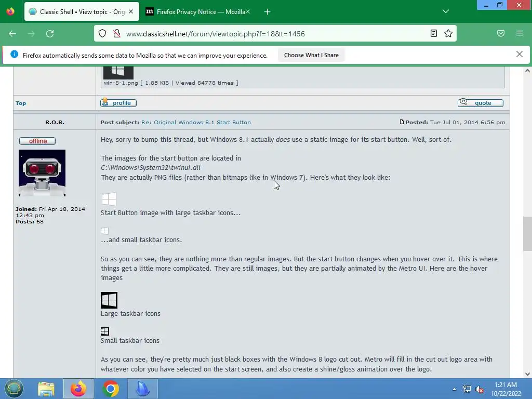
Task: Click the twinui.dll file path text
Action: (151, 168)
